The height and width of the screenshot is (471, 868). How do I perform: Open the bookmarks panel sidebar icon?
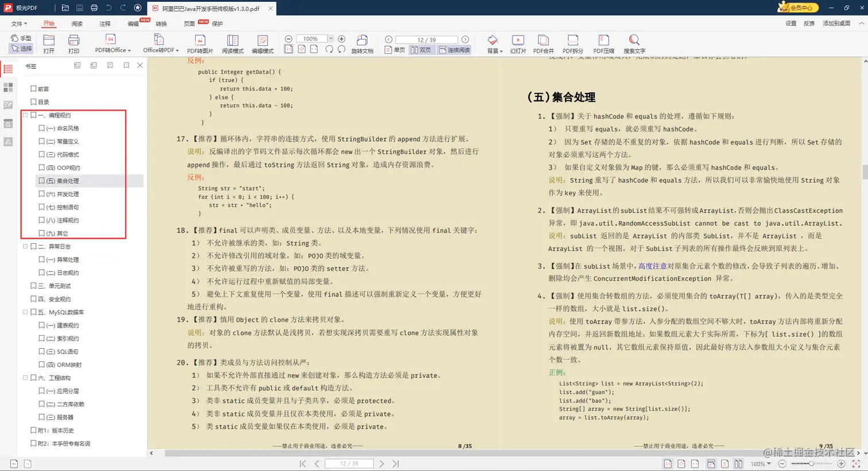(x=8, y=69)
